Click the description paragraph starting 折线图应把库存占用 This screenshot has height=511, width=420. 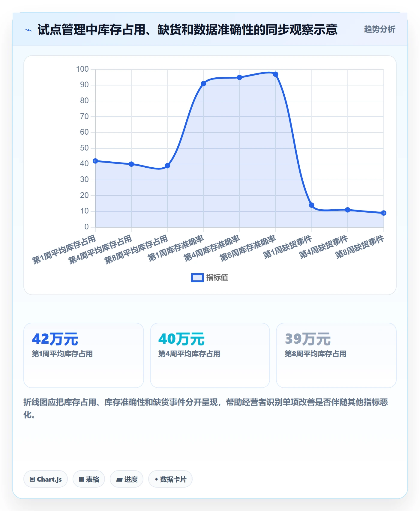click(x=206, y=408)
